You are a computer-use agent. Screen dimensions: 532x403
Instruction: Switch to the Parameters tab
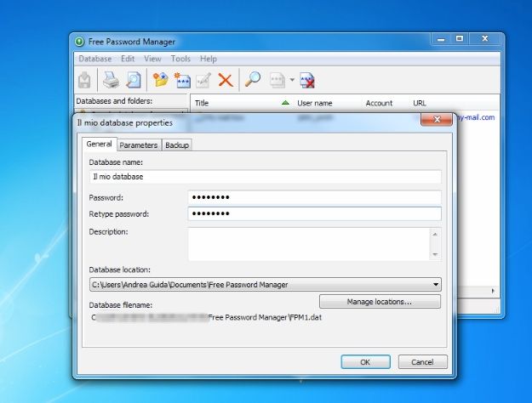(139, 145)
